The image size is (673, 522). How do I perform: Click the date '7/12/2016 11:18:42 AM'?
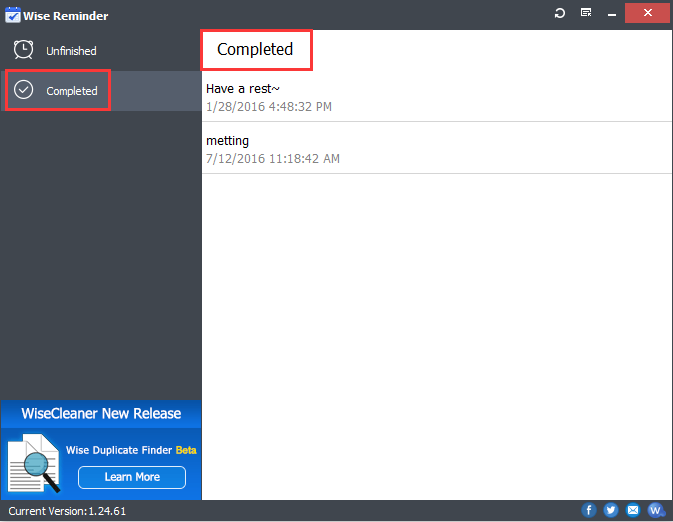pos(273,159)
